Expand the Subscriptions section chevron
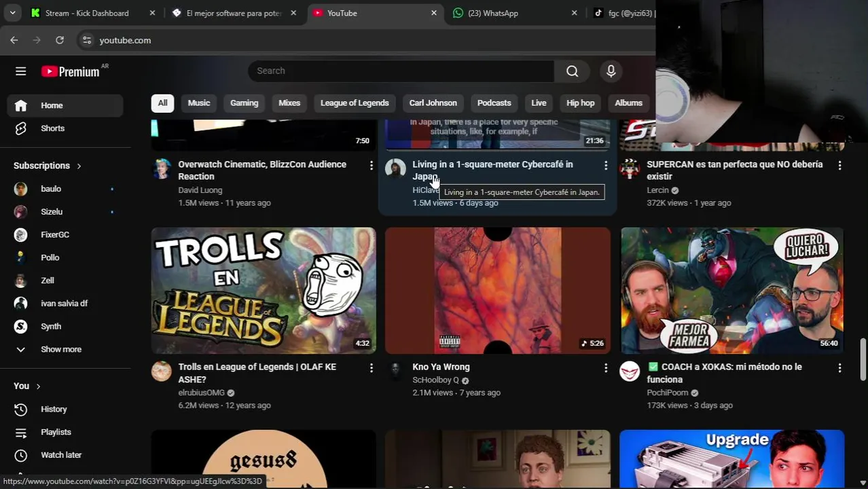This screenshot has width=868, height=489. coord(79,166)
